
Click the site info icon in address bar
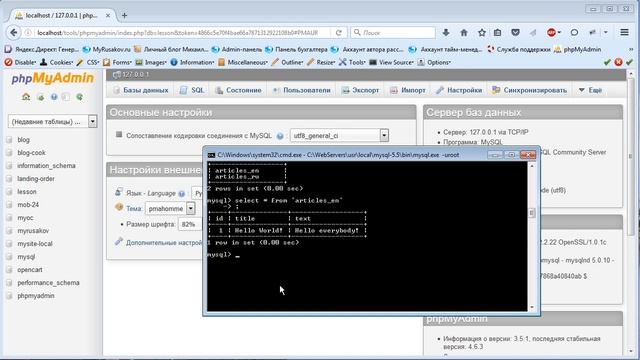[x=28, y=33]
